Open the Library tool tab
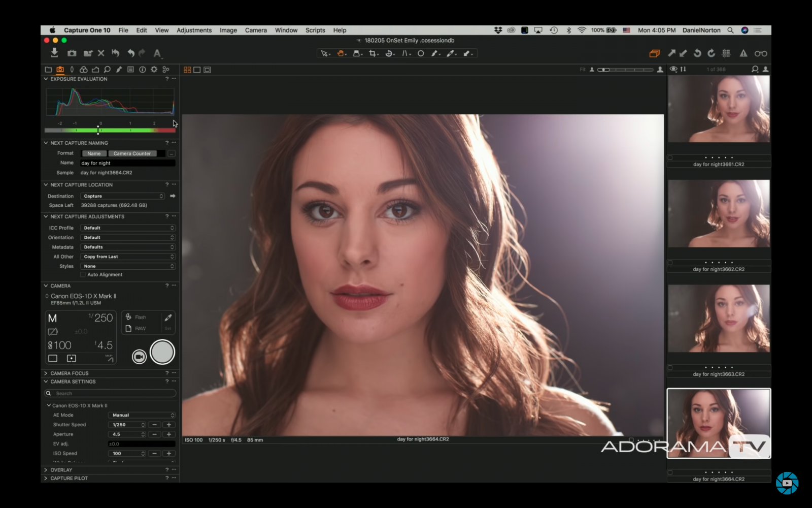 click(49, 70)
